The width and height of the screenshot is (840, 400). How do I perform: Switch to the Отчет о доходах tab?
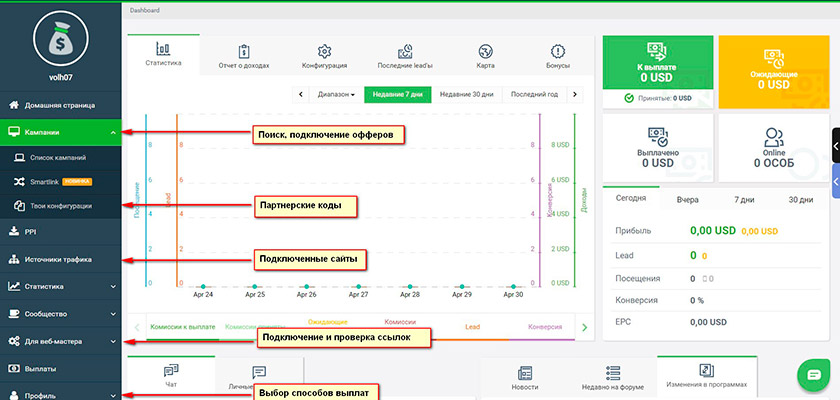[x=244, y=56]
